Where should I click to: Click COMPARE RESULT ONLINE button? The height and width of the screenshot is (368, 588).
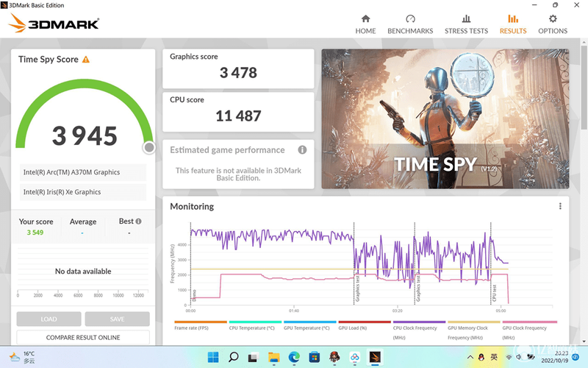83,338
